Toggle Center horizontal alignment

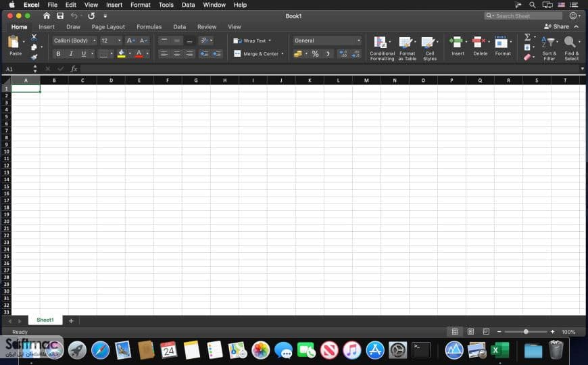tap(176, 53)
